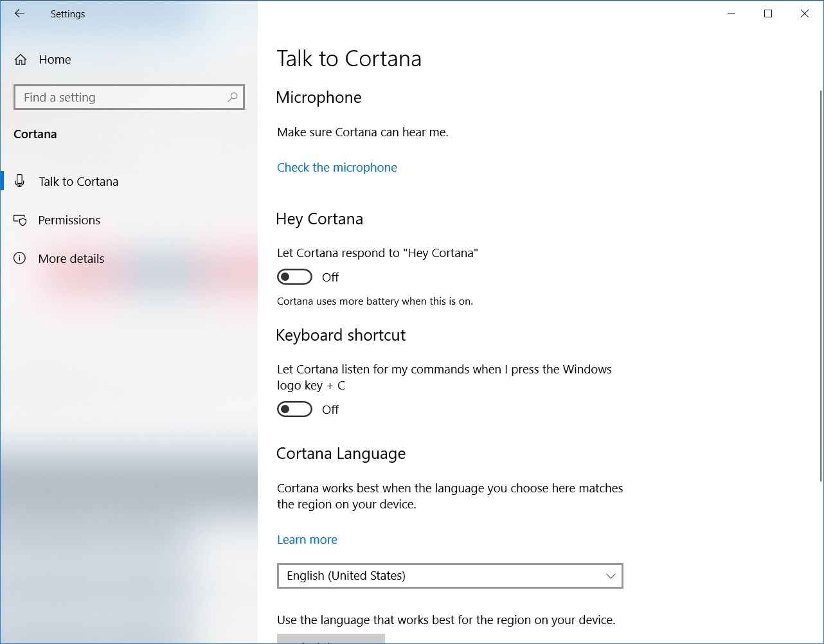Image resolution: width=824 pixels, height=644 pixels.
Task: Turn on the "Hey Cortana" toggle
Action: pyautogui.click(x=294, y=277)
